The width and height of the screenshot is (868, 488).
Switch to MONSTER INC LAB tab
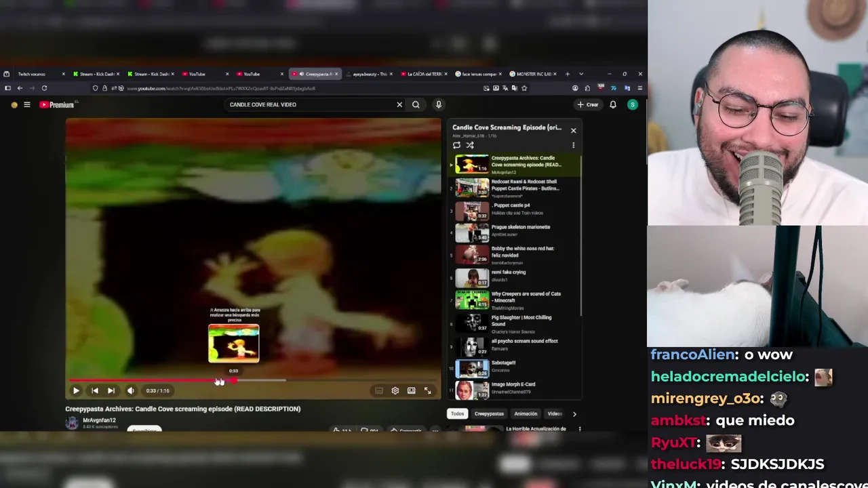pos(533,74)
